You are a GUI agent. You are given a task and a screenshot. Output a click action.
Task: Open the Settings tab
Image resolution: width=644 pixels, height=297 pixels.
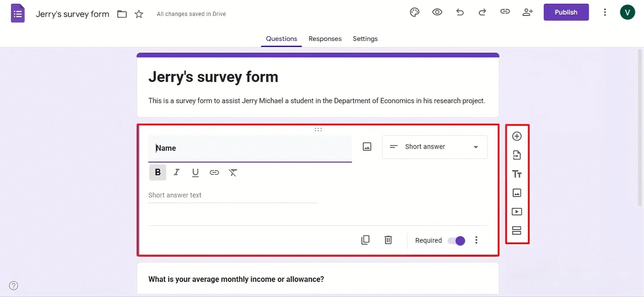[x=365, y=39]
